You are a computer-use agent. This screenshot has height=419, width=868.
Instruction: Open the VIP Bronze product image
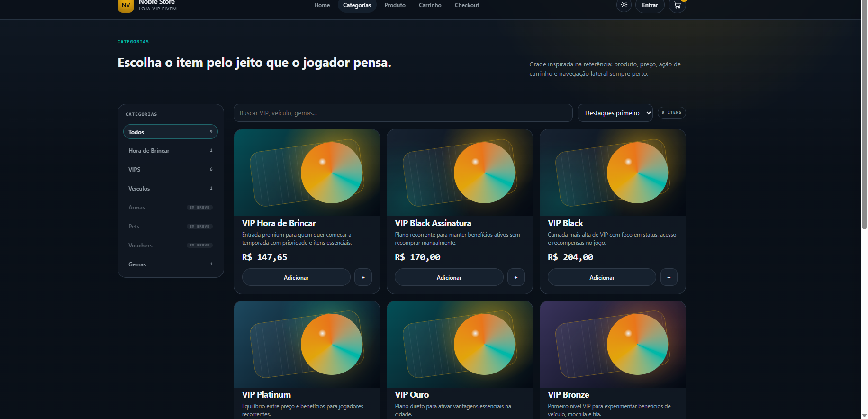[613, 345]
